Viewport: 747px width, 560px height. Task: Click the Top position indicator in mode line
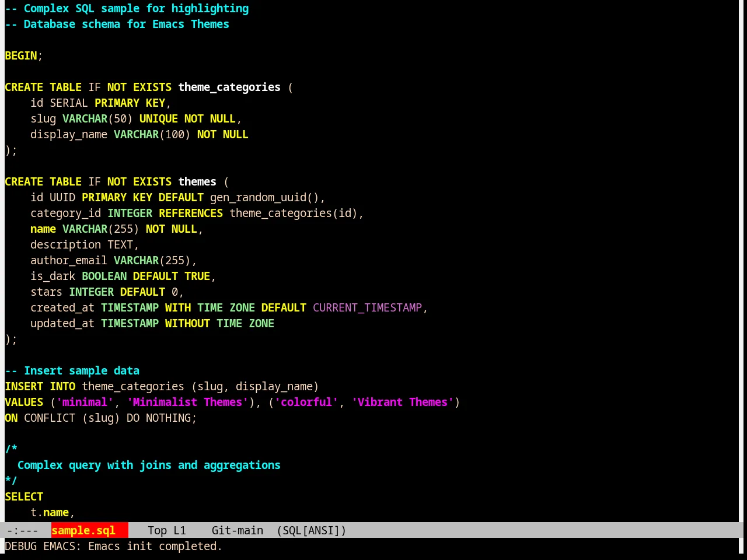(x=157, y=530)
